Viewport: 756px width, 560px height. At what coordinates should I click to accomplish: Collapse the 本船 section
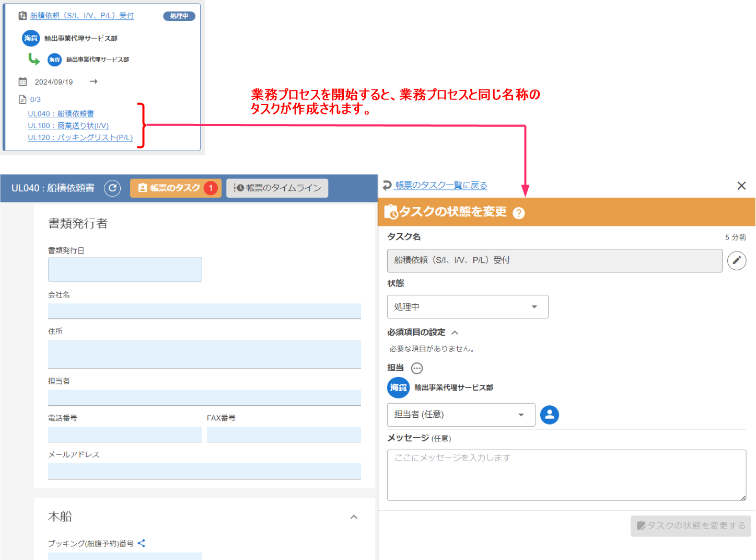pyautogui.click(x=354, y=517)
